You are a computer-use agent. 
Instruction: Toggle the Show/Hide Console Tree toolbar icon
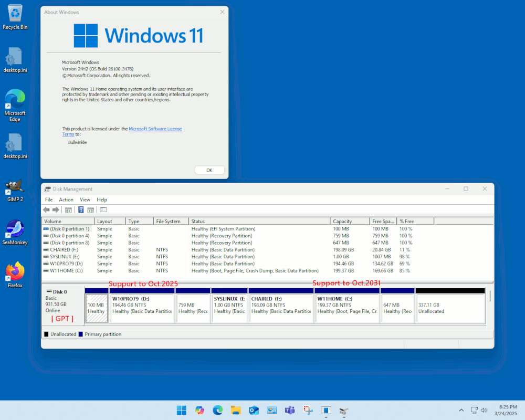tap(68, 210)
